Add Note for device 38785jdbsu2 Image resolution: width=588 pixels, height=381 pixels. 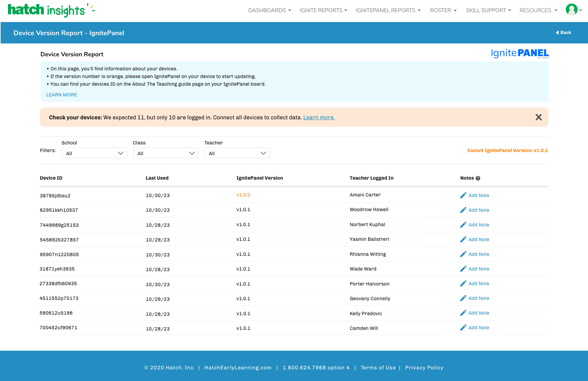pyautogui.click(x=479, y=195)
